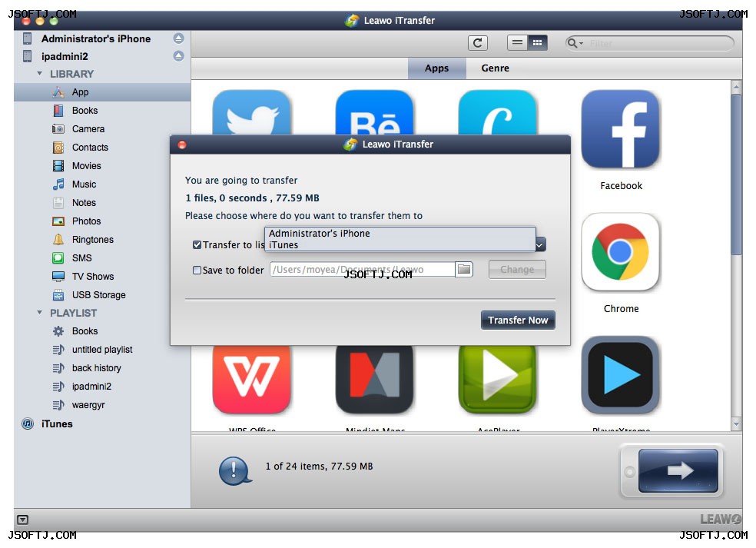Click the info exclamation icon
Viewport: 756px width, 548px height.
(235, 471)
